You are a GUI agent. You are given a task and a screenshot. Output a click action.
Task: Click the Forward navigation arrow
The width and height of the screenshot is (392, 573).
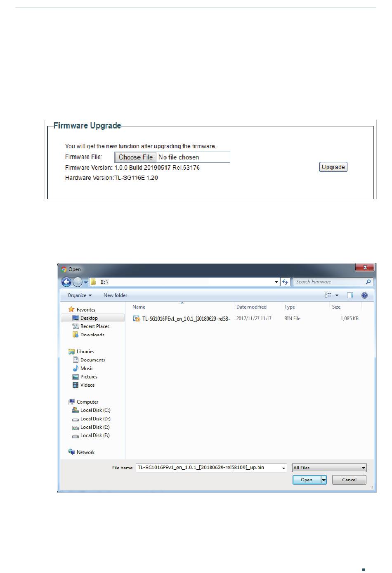pyautogui.click(x=77, y=282)
